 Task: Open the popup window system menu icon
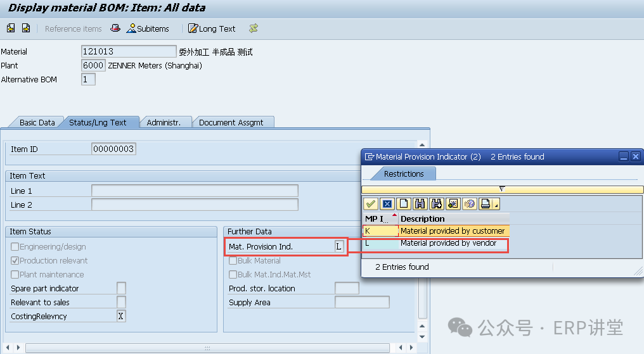pyautogui.click(x=369, y=157)
